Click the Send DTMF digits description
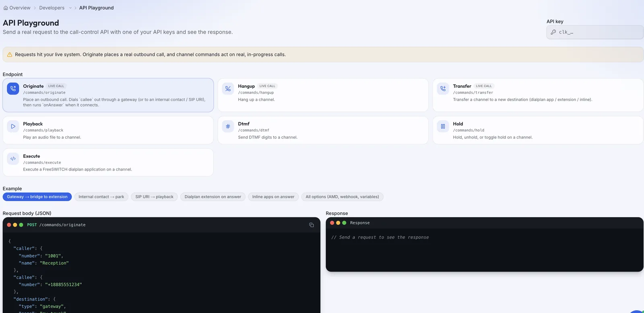The image size is (644, 313). 268,138
